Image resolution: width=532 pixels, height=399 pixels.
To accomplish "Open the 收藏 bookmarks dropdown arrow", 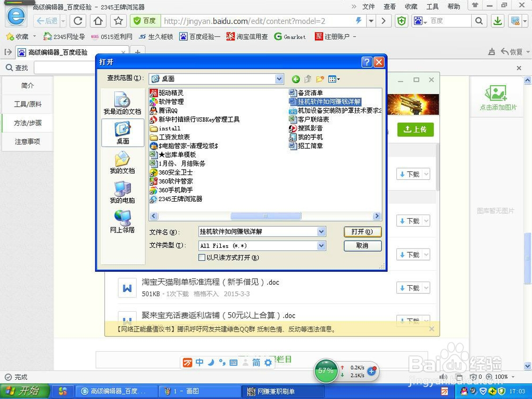I will [x=34, y=36].
